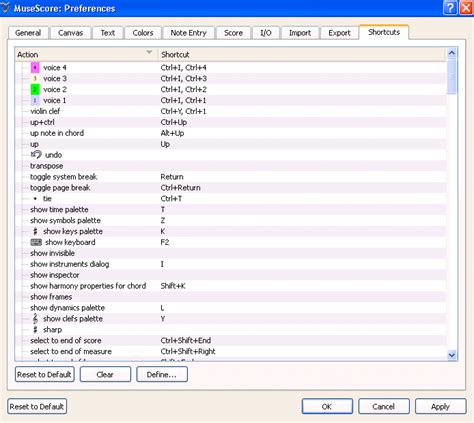This screenshot has height=423, width=474.
Task: Click the Clear button
Action: pos(105,375)
